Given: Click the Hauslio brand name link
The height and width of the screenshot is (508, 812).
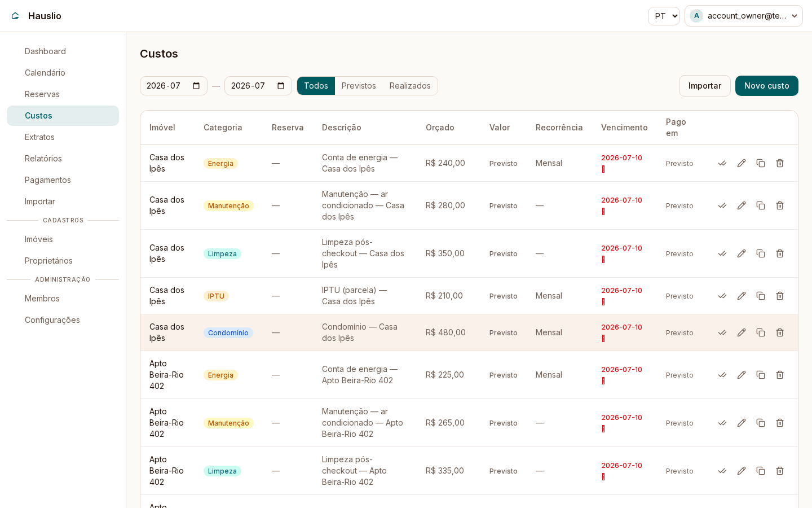Looking at the screenshot, I should point(45,16).
